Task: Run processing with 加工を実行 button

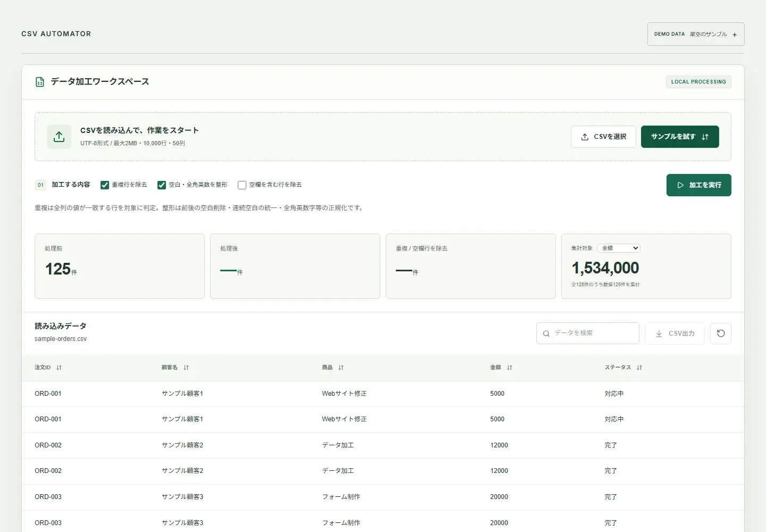Action: (699, 185)
